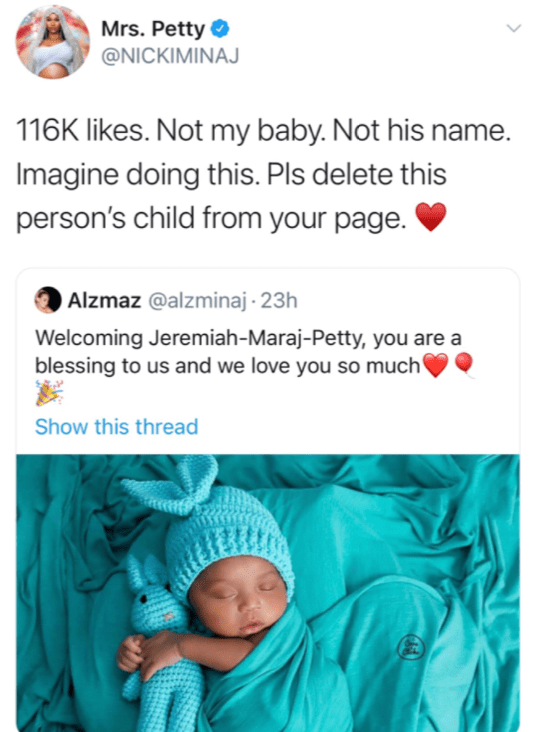Open the Mrs. Petty display name
This screenshot has height=732, width=535.
tap(153, 29)
